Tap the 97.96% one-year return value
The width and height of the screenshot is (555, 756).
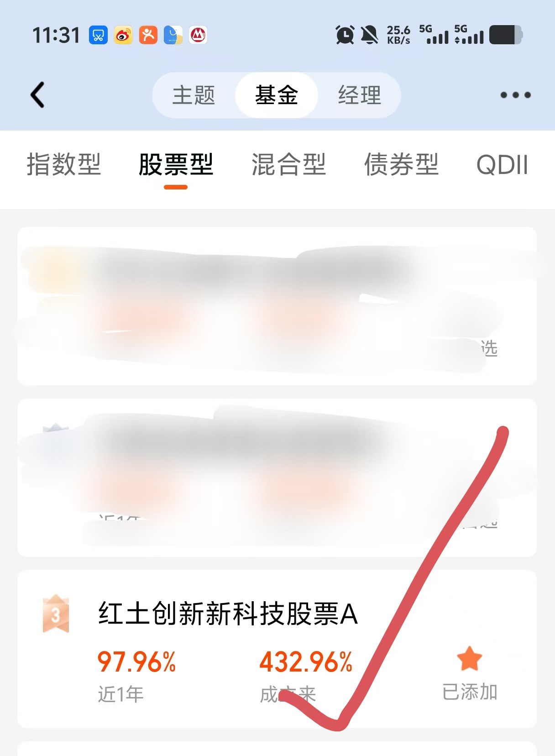(136, 661)
